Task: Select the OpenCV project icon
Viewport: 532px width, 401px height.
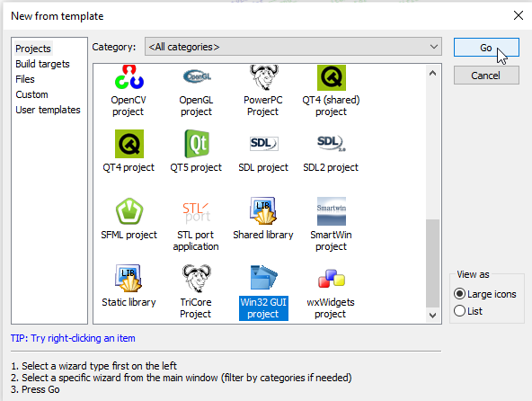Action: 129,77
